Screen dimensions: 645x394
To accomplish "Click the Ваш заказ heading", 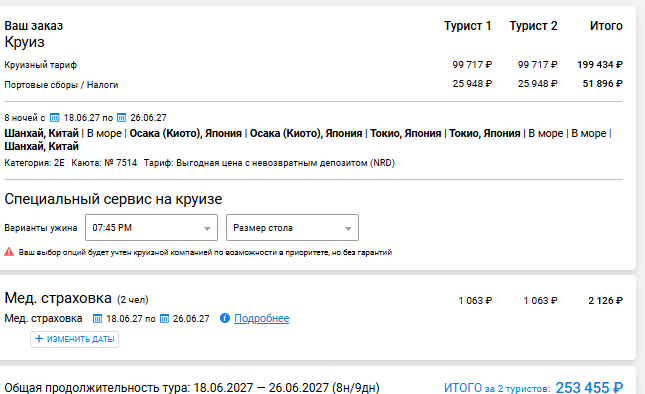I will [34, 26].
